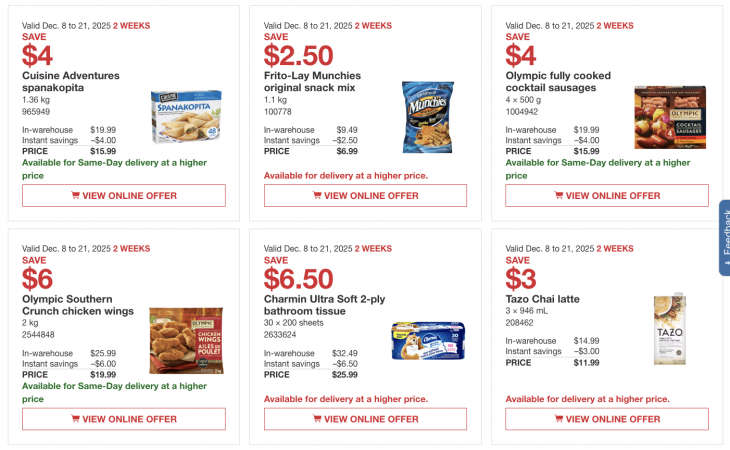Click the cart icon on spanakopita offer button

pos(76,196)
